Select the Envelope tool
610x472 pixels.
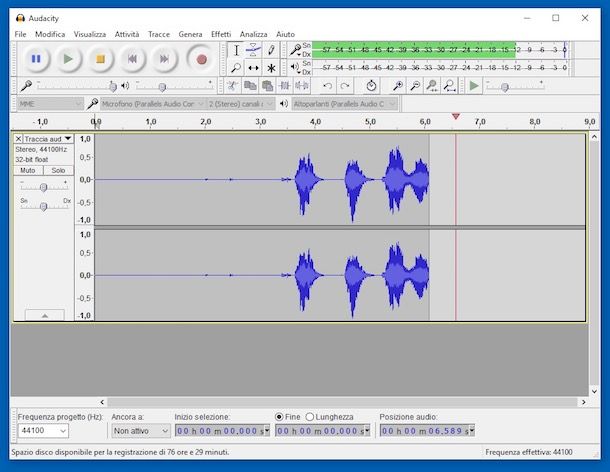click(x=253, y=50)
